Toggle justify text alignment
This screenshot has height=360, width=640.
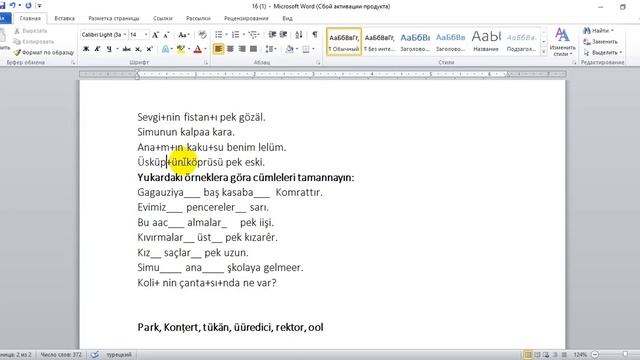pos(253,49)
